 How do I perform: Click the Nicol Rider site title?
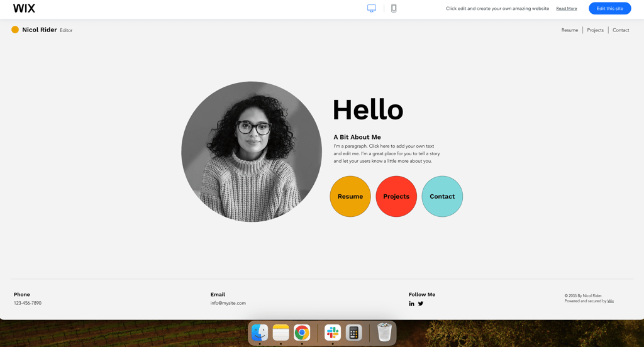40,30
